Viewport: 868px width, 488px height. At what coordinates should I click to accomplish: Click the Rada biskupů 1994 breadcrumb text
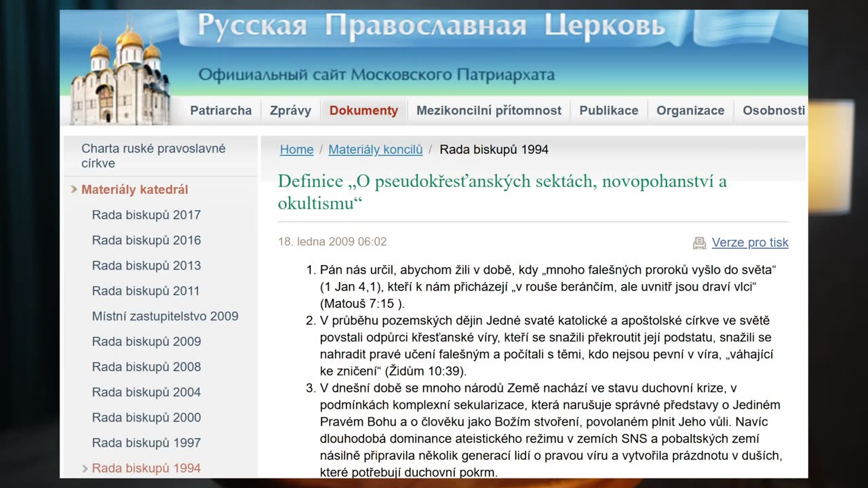tap(494, 150)
